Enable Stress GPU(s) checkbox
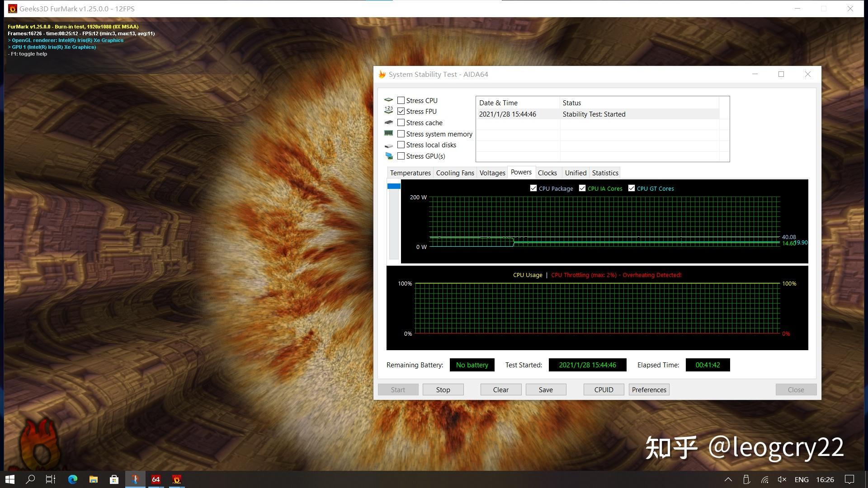The image size is (868, 488). [x=401, y=156]
